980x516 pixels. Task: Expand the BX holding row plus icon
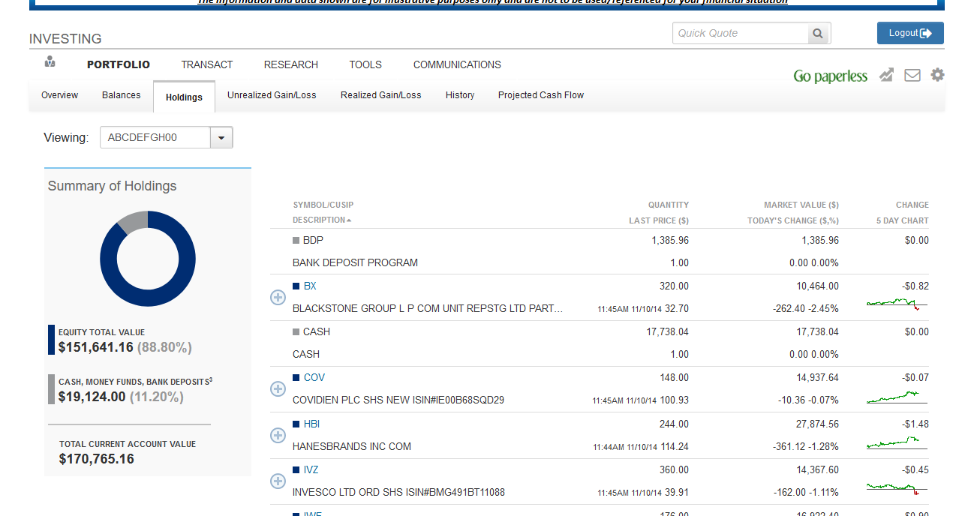coord(278,297)
